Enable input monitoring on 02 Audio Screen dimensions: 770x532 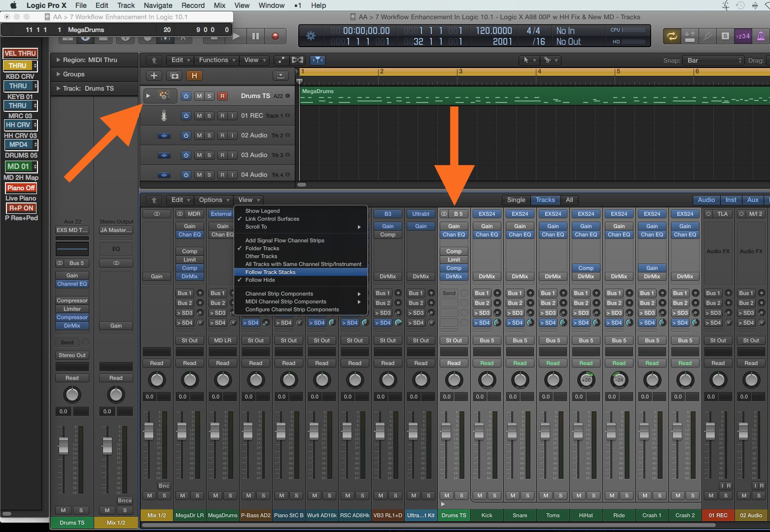tap(232, 135)
